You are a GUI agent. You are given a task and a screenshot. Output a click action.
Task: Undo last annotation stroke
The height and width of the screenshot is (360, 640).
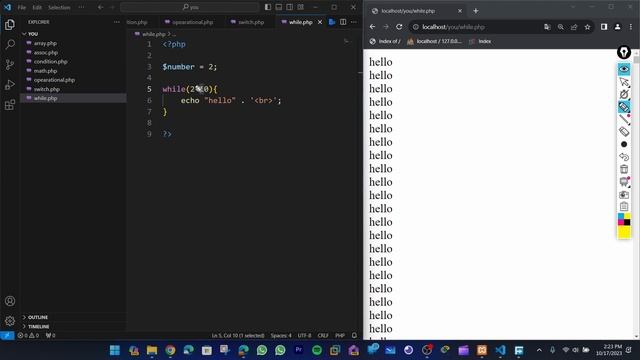624,157
